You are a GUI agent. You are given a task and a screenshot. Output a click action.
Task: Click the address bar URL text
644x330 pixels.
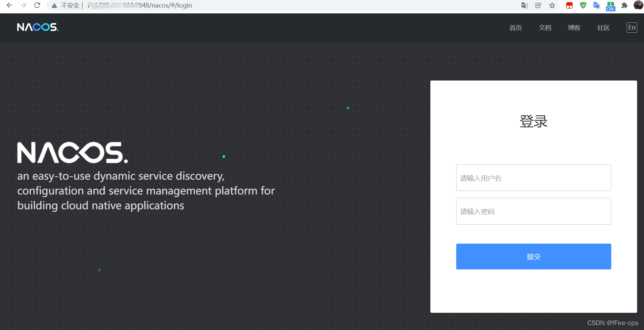(x=140, y=6)
